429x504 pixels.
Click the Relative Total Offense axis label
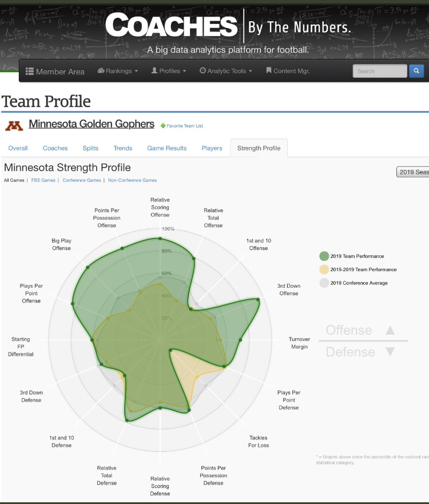(x=213, y=218)
